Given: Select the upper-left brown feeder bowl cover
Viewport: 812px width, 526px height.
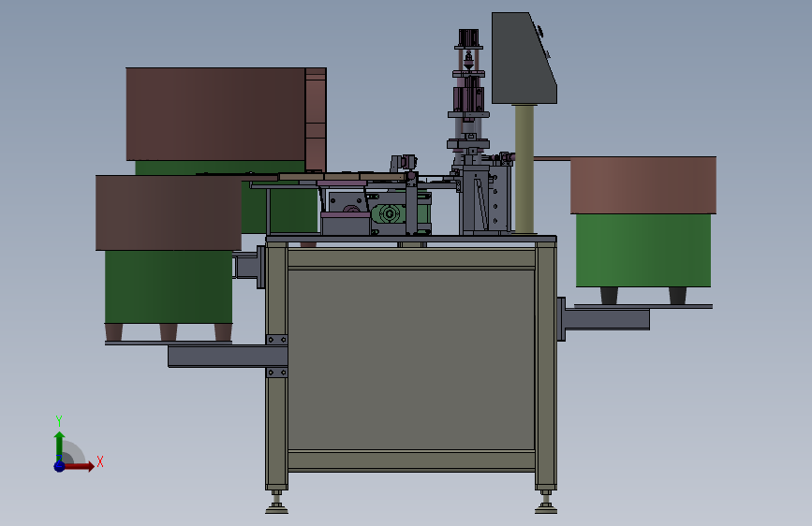Looking at the screenshot, I should point(215,114).
